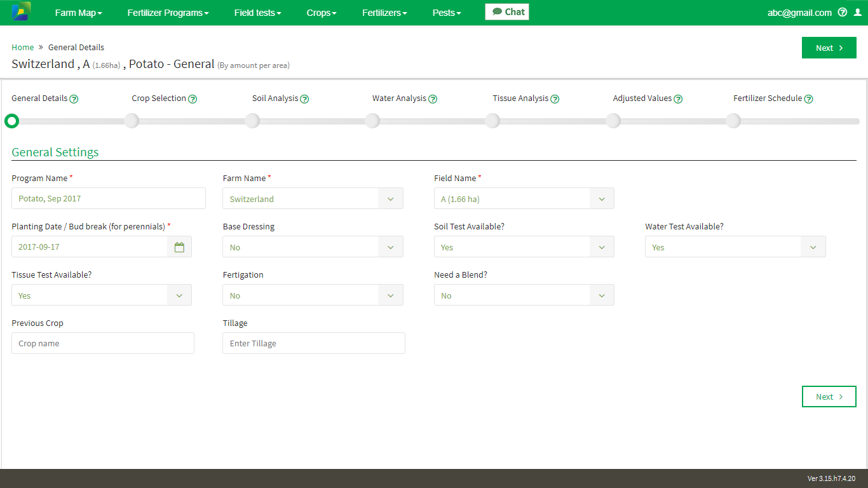
Task: Open the Chat window
Action: pyautogui.click(x=507, y=12)
